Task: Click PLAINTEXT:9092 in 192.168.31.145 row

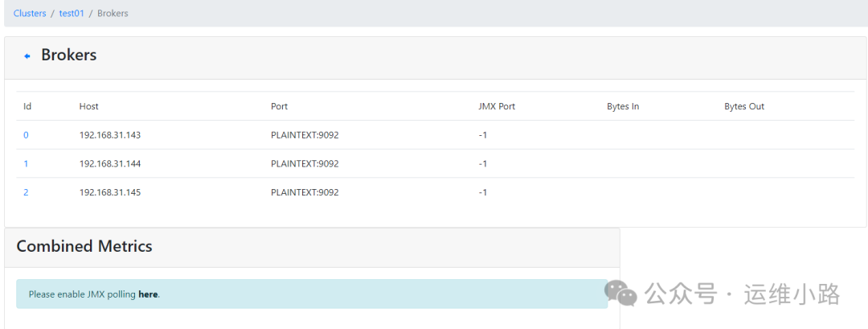Action: [x=305, y=193]
